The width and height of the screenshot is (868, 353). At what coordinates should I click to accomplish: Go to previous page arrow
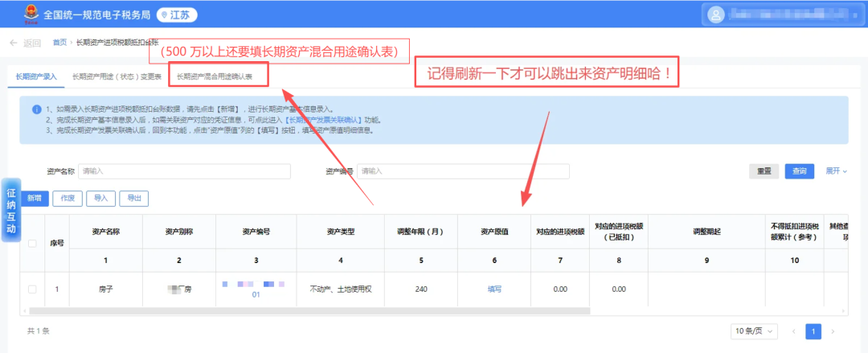(793, 331)
